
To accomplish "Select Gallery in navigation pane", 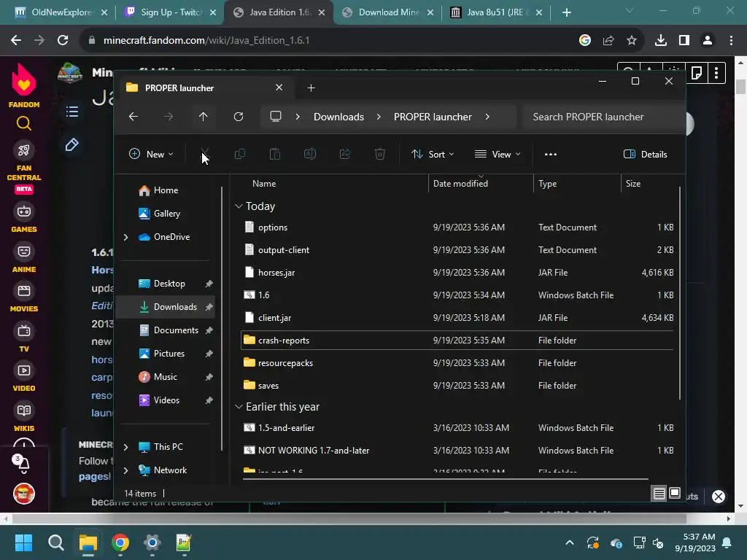I will [166, 214].
